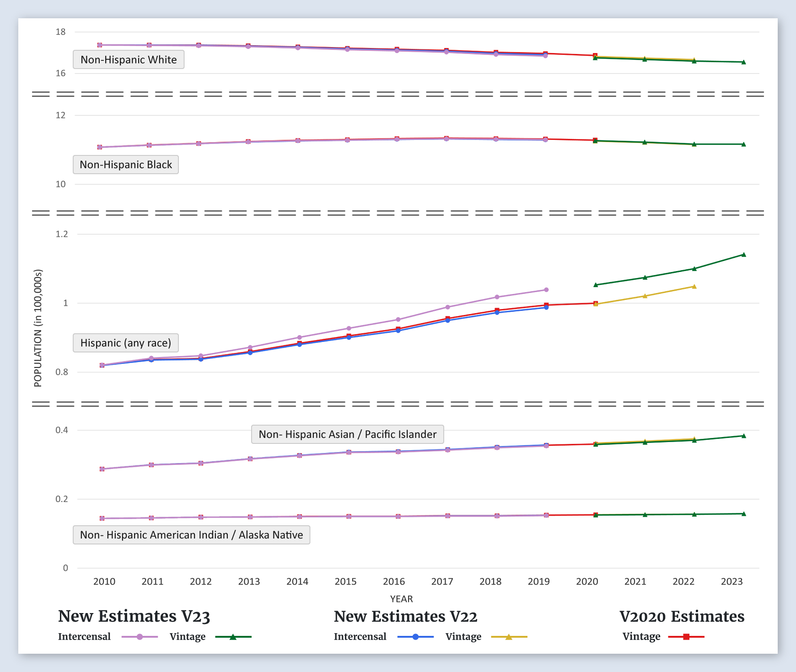796x672 pixels.
Task: Click the 2022 yellow triangle on Hispanic line
Action: 694,287
